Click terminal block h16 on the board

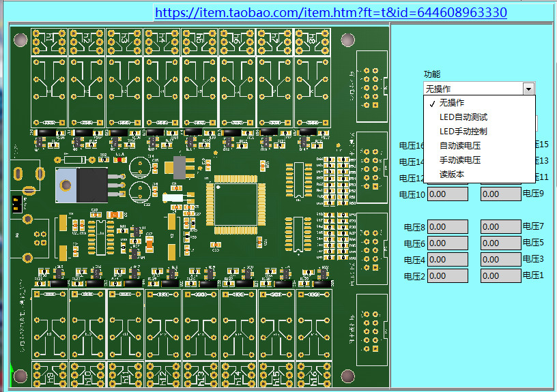pos(314,374)
